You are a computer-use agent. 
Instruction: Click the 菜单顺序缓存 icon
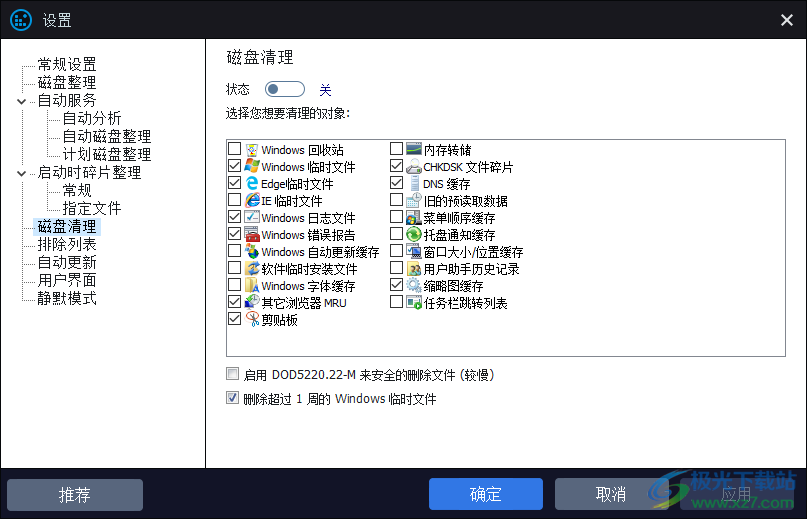tap(414, 217)
